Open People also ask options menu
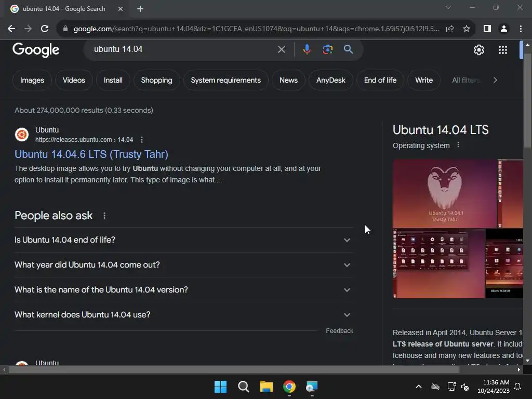This screenshot has height=399, width=532. tap(104, 216)
